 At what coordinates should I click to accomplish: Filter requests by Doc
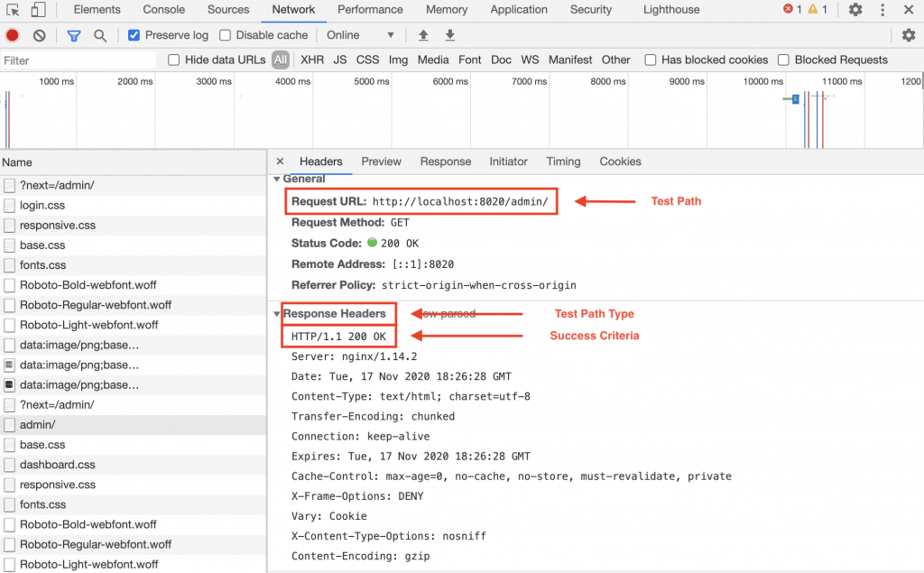501,60
